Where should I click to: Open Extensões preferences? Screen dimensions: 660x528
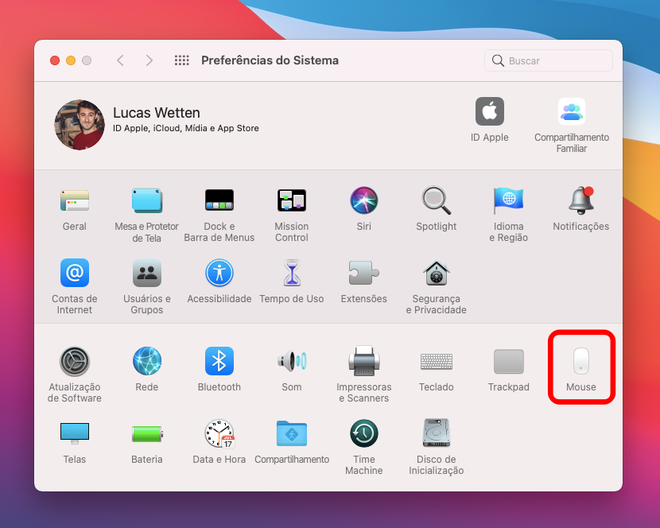[364, 272]
